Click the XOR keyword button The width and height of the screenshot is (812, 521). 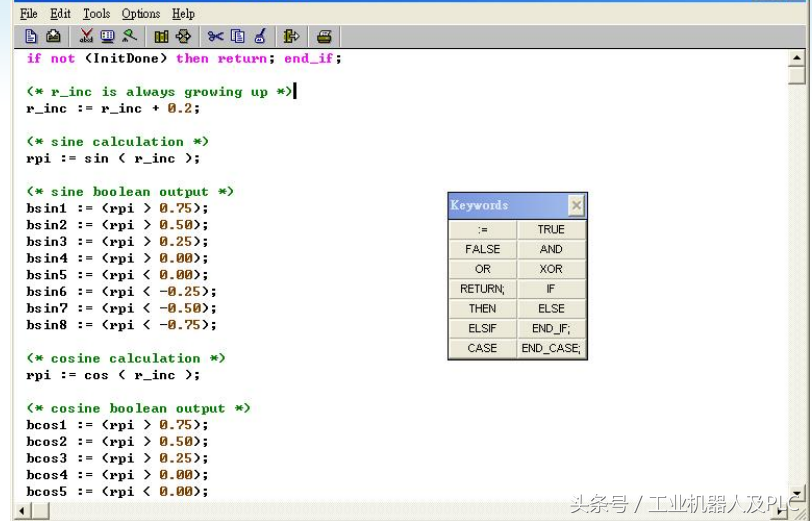pyautogui.click(x=551, y=269)
